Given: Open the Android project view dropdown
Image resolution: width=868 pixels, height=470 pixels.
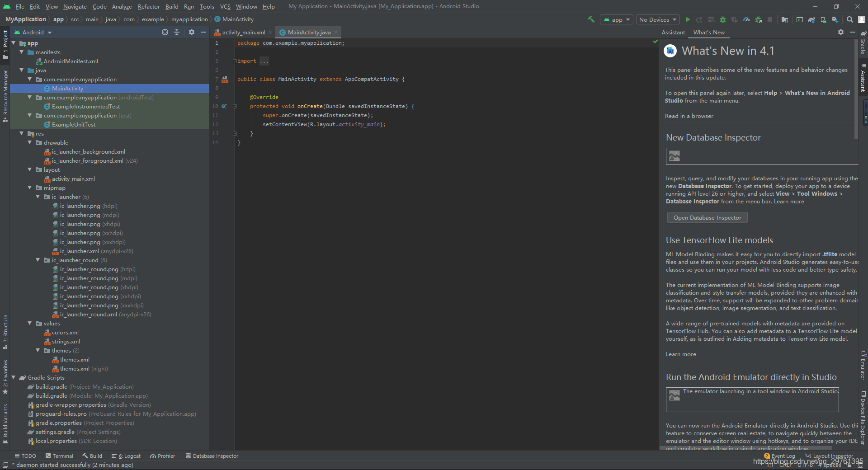Looking at the screenshot, I should pos(33,32).
